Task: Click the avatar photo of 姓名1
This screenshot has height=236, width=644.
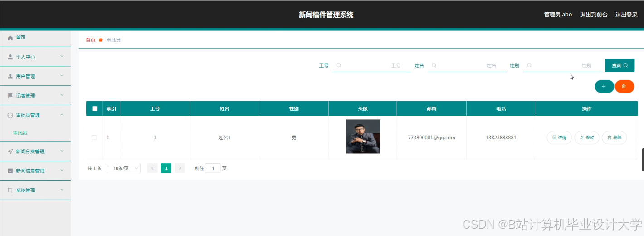Action: [x=363, y=137]
